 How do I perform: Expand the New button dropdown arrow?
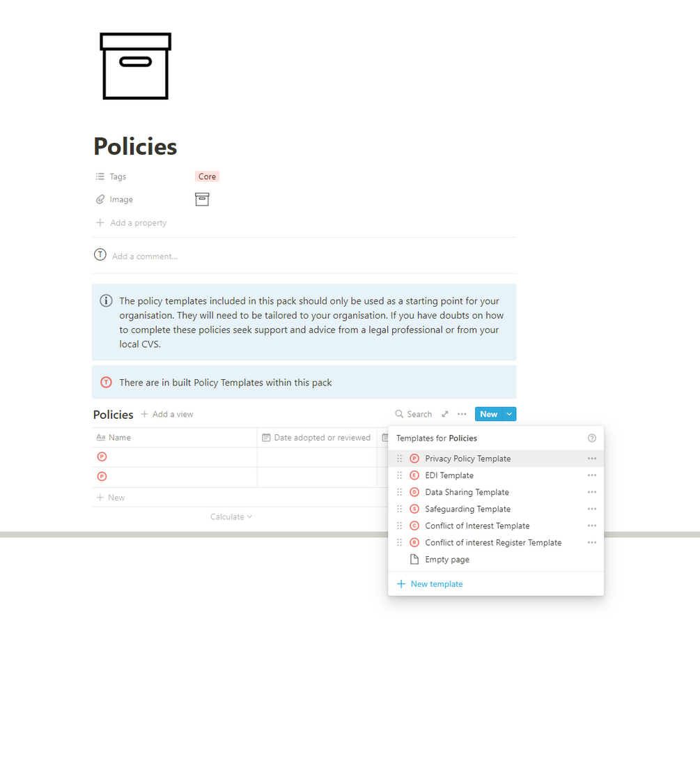[509, 414]
